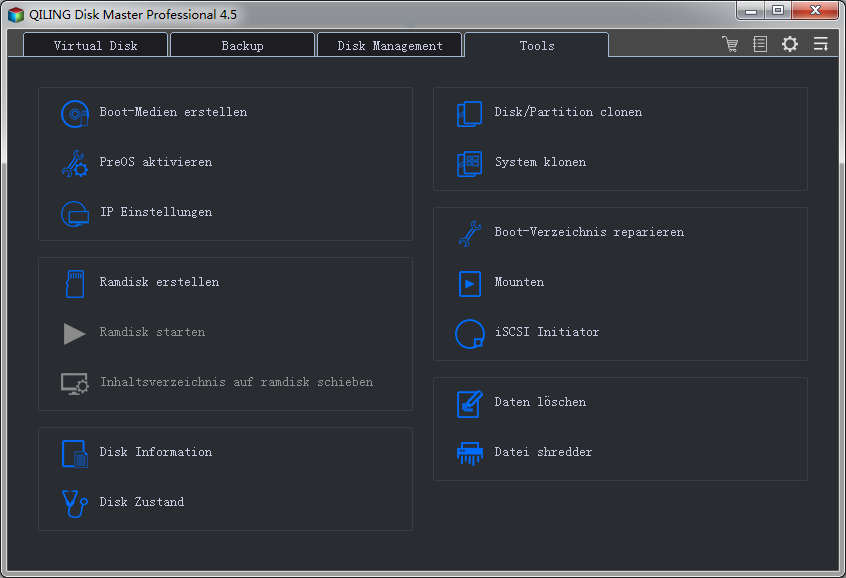Screen dimensions: 846x578
Task: Click the Disk Information document icon
Action: [74, 453]
